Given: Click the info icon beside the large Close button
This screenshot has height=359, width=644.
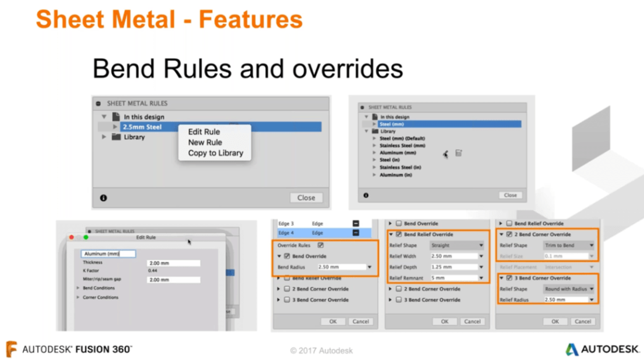Looking at the screenshot, I should coord(104,198).
